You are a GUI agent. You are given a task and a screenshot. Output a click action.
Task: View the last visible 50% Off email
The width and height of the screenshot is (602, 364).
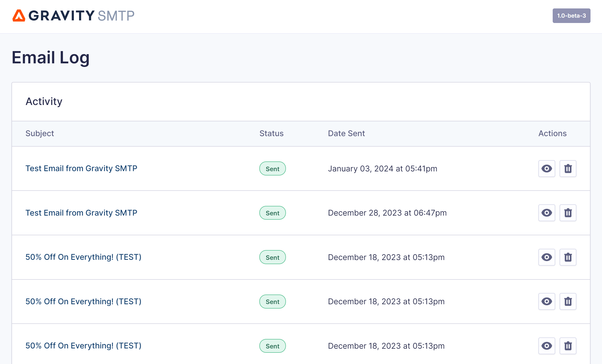(x=547, y=346)
